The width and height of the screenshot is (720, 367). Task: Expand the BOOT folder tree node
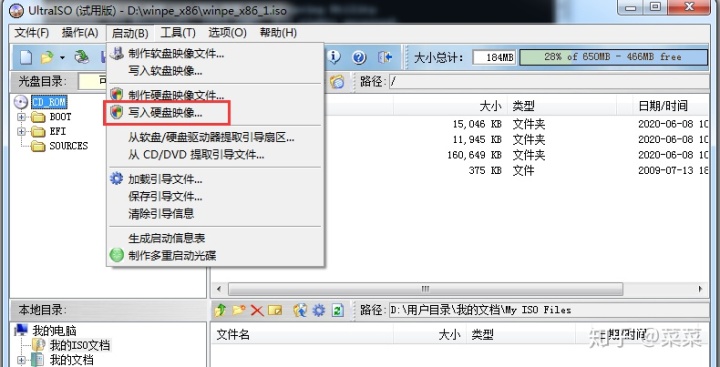pyautogui.click(x=21, y=117)
